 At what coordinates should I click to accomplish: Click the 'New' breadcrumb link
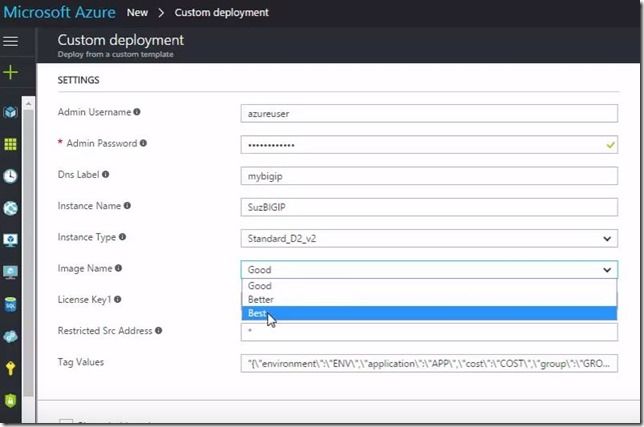[138, 13]
